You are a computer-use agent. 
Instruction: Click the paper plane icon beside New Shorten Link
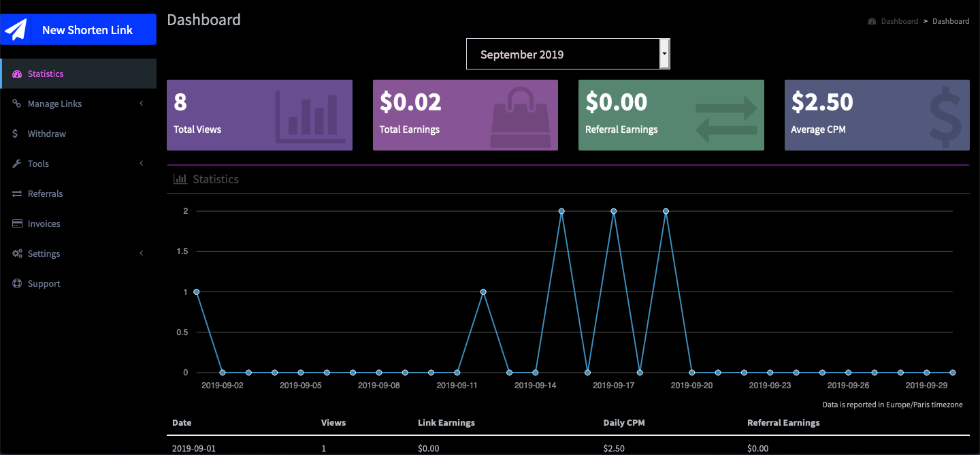[x=16, y=30]
